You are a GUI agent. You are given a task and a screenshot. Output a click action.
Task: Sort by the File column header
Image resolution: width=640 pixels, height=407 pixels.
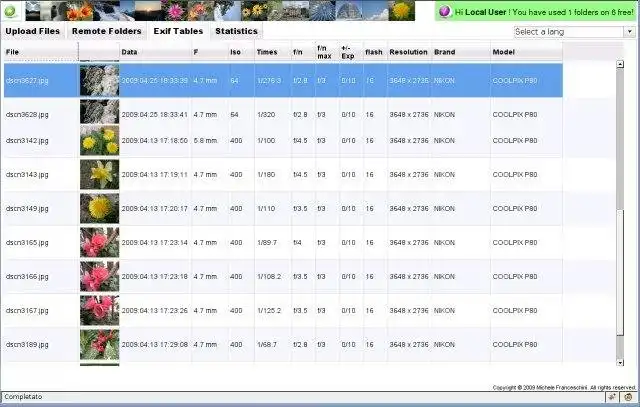pos(41,52)
